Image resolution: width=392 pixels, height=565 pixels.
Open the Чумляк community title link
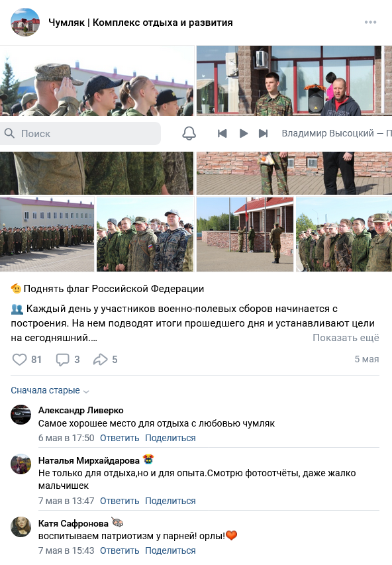140,23
